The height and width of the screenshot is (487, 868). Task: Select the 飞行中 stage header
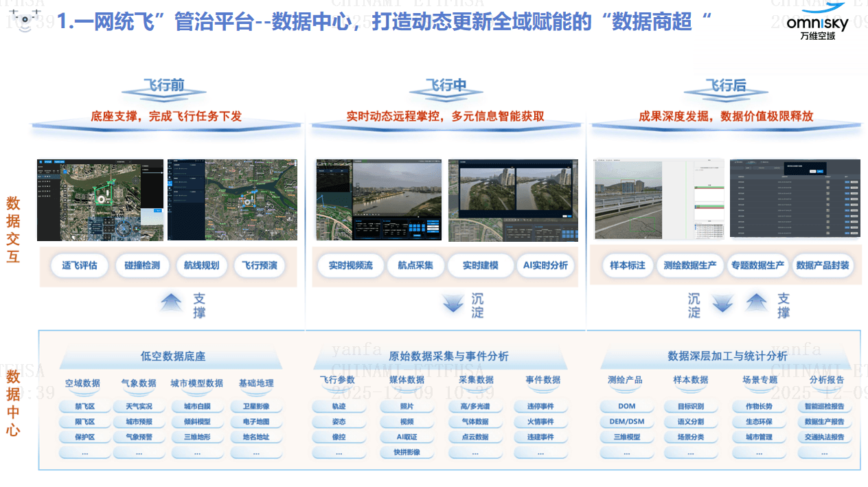click(x=446, y=87)
